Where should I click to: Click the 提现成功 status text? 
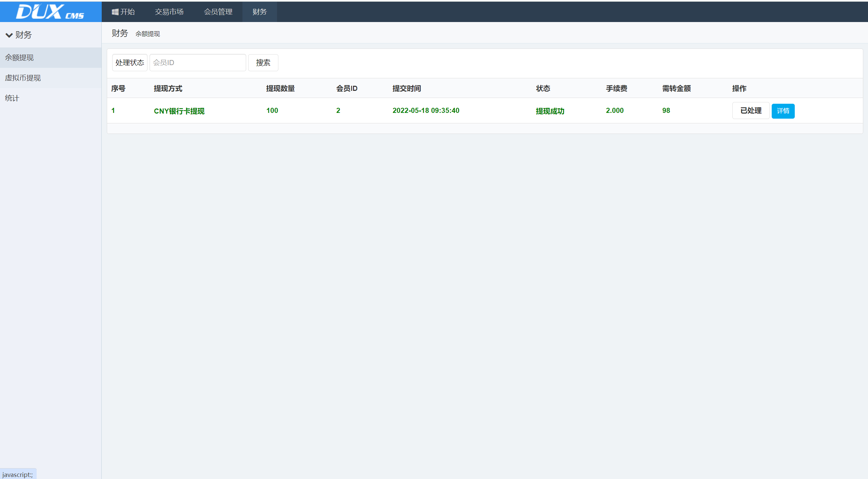coord(550,111)
